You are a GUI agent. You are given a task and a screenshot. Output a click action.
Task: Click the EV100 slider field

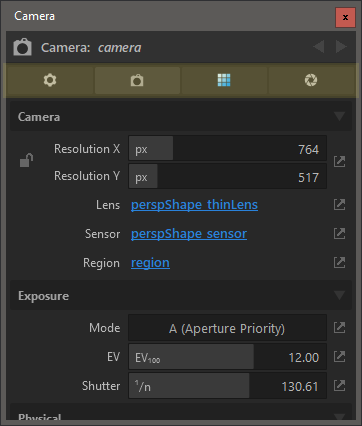[227, 357]
